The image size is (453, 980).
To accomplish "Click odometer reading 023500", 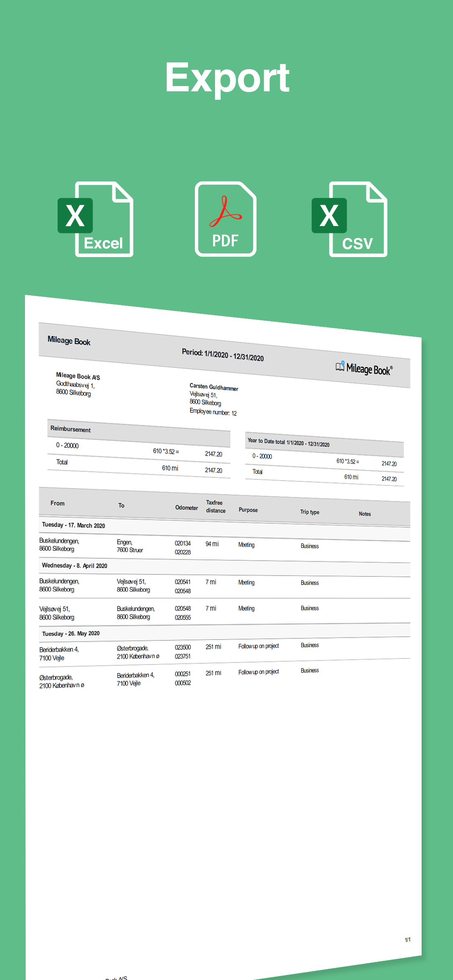I will 182,647.
